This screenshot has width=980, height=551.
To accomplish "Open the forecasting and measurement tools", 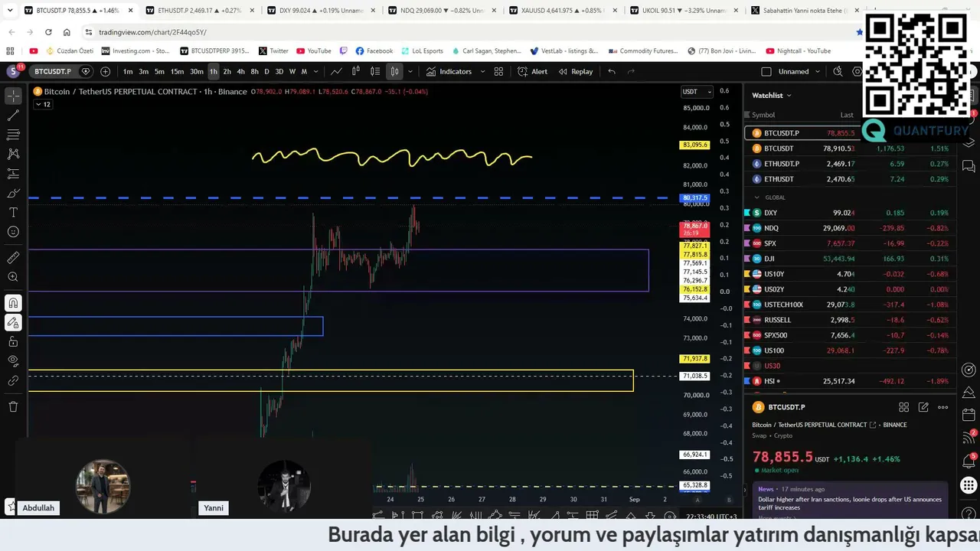I will point(13,174).
